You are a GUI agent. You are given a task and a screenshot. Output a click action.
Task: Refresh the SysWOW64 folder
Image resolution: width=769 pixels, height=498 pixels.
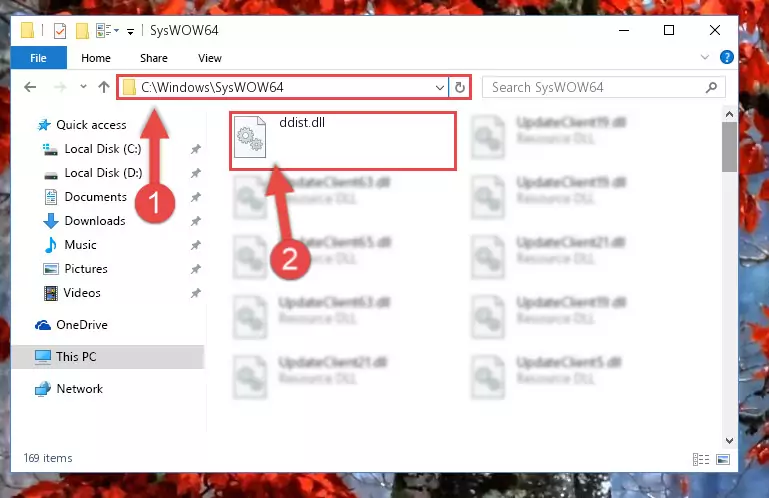point(460,87)
